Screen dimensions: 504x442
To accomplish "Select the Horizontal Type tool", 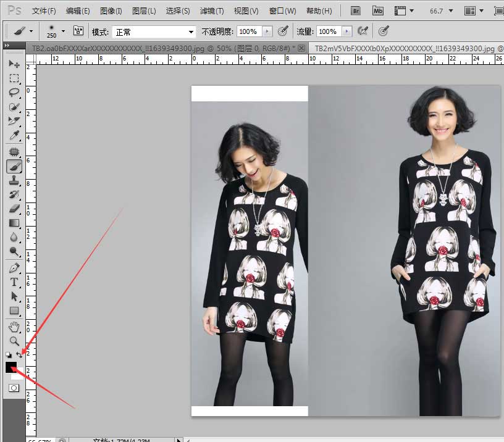I will (14, 282).
